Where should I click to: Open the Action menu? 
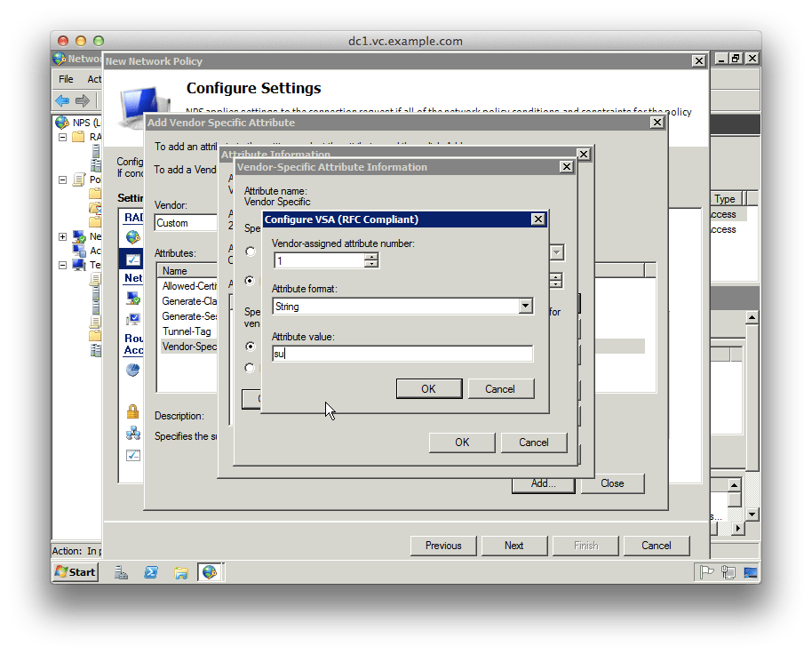[92, 79]
